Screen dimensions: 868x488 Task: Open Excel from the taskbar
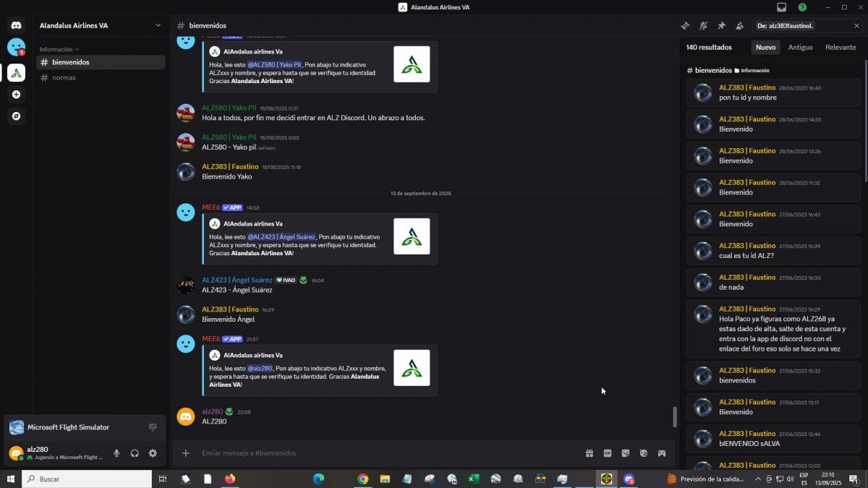pos(474,479)
